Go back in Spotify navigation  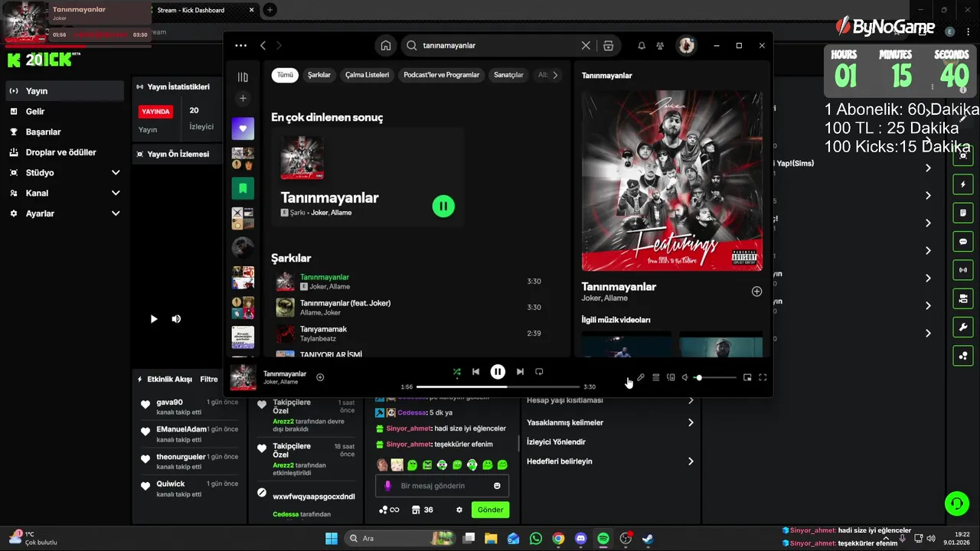point(263,45)
